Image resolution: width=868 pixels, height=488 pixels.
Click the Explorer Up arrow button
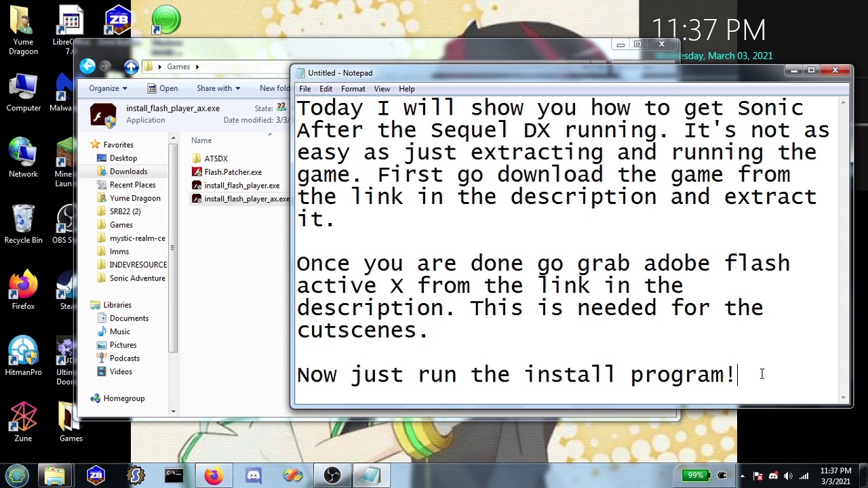click(x=131, y=66)
